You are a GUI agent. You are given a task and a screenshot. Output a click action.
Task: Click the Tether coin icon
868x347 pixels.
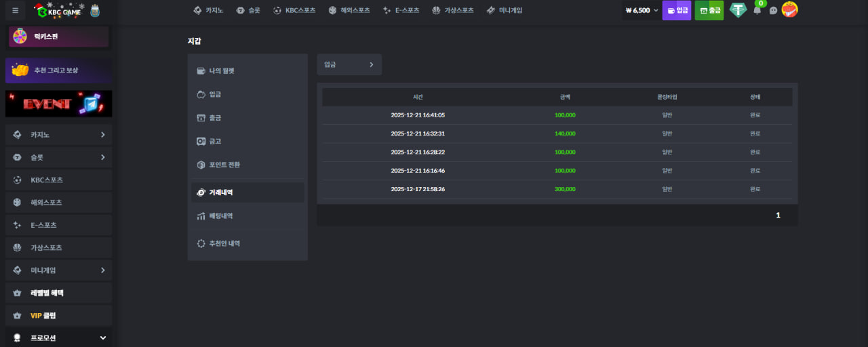738,10
